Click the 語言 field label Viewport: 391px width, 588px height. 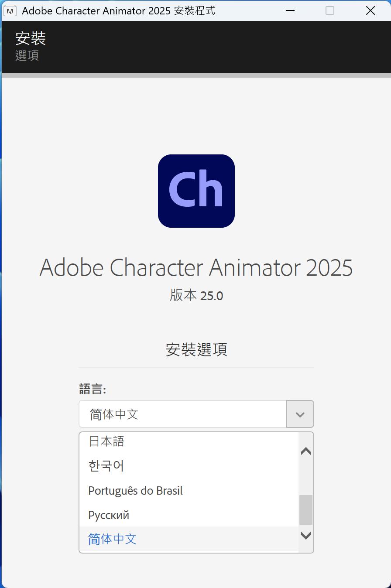coord(93,389)
